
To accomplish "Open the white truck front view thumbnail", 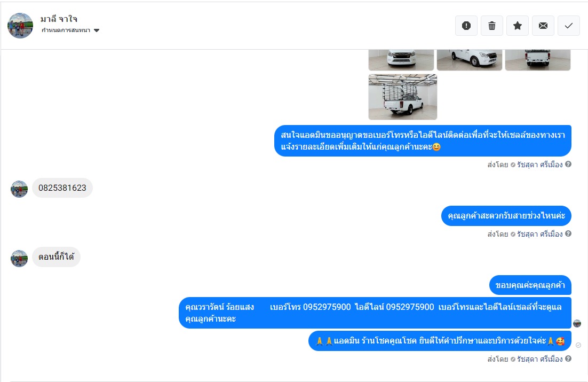I will coord(401,60).
